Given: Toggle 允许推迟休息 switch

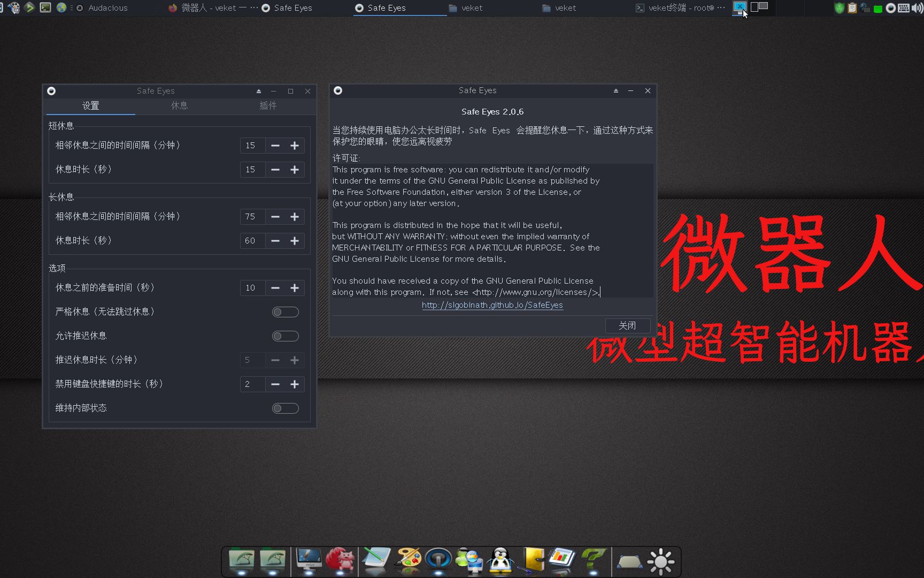Looking at the screenshot, I should click(286, 336).
